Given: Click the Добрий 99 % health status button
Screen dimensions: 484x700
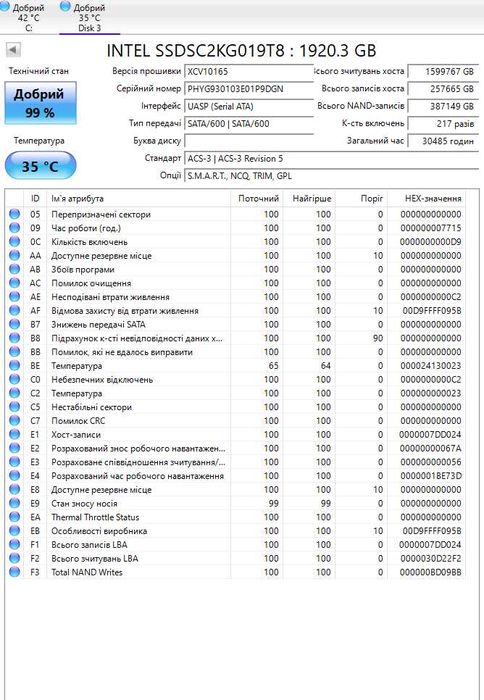Looking at the screenshot, I should pos(40,103).
